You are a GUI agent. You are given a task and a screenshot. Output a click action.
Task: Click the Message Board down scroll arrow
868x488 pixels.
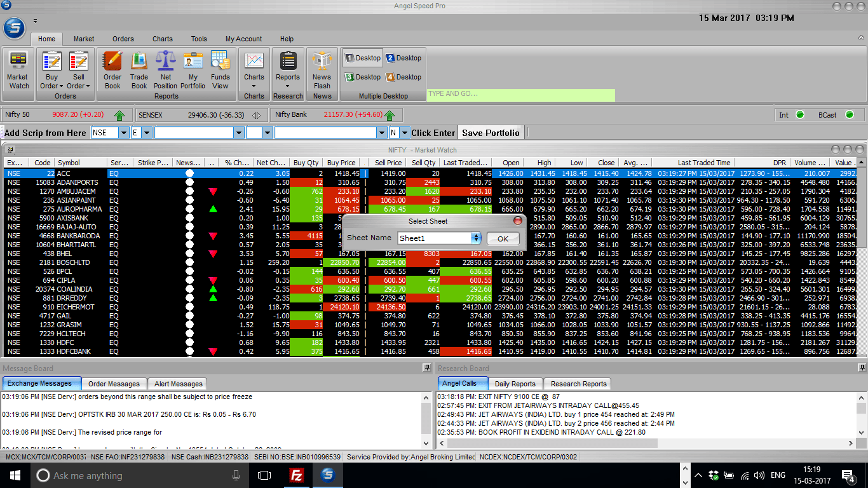coord(426,443)
